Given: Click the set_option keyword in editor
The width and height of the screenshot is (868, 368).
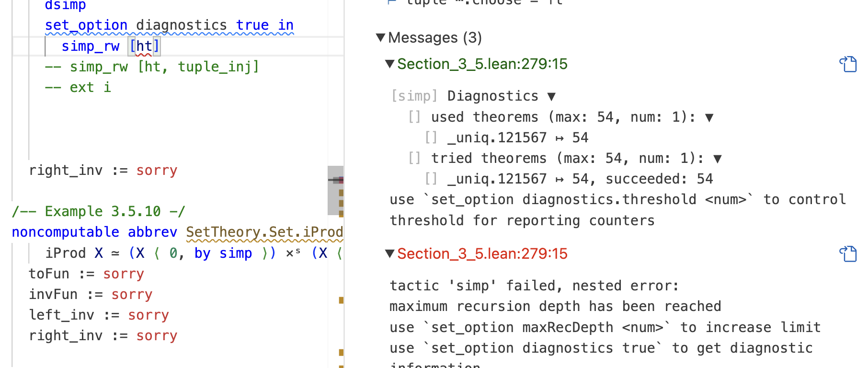Looking at the screenshot, I should [86, 25].
